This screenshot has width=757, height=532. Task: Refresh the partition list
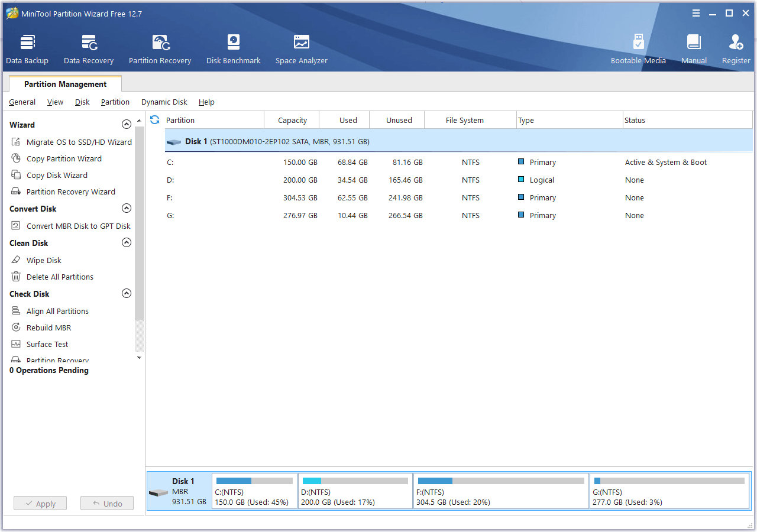click(155, 120)
